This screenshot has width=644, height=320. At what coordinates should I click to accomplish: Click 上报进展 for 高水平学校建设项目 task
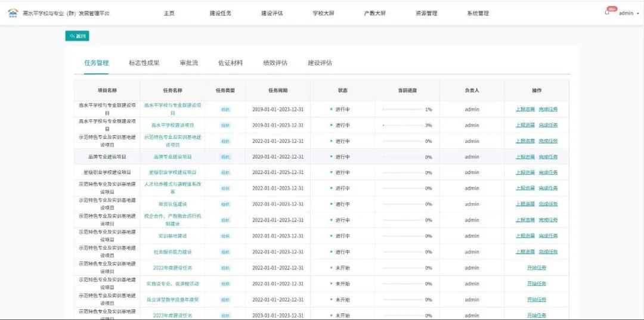tap(525, 125)
